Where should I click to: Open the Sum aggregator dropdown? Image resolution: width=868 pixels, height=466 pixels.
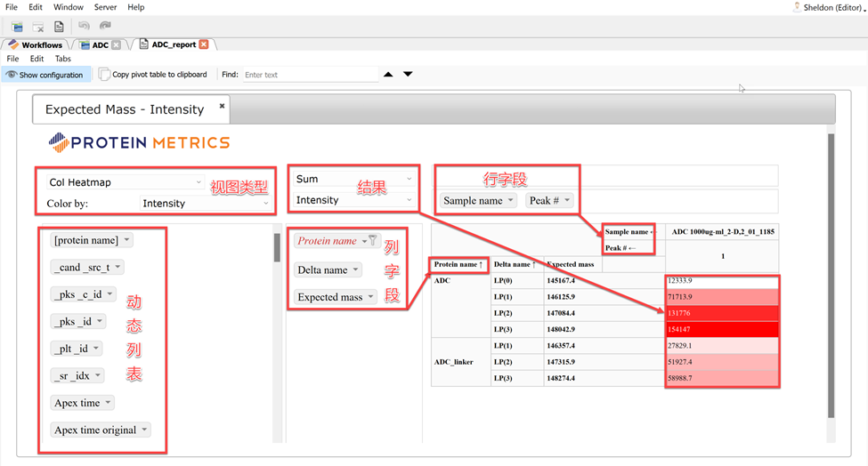tap(353, 179)
